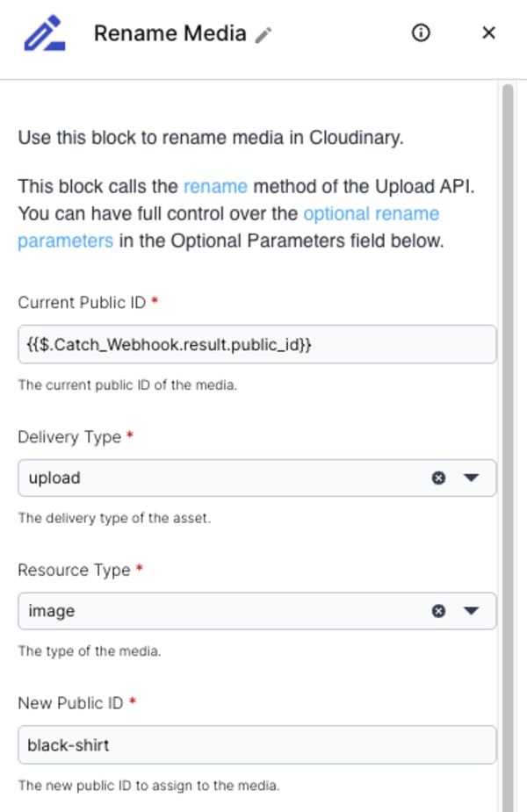Click the Rename Media title text
527x812 pixels.
(x=170, y=33)
